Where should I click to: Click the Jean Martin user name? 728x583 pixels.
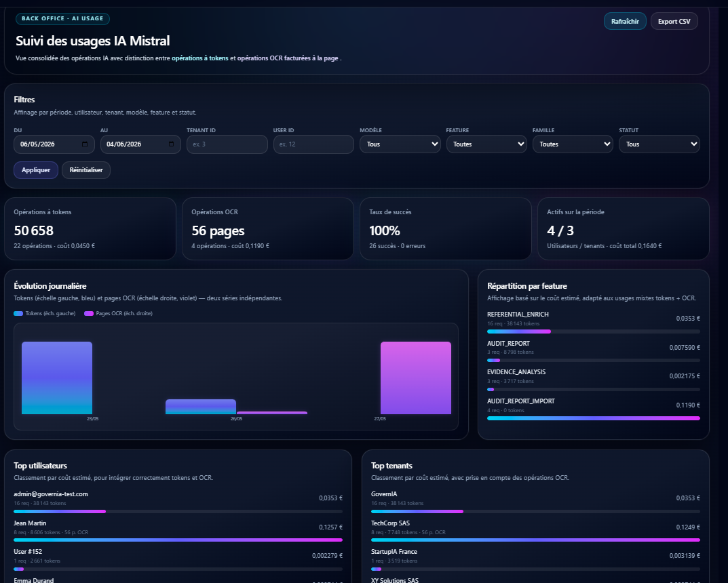pyautogui.click(x=30, y=523)
